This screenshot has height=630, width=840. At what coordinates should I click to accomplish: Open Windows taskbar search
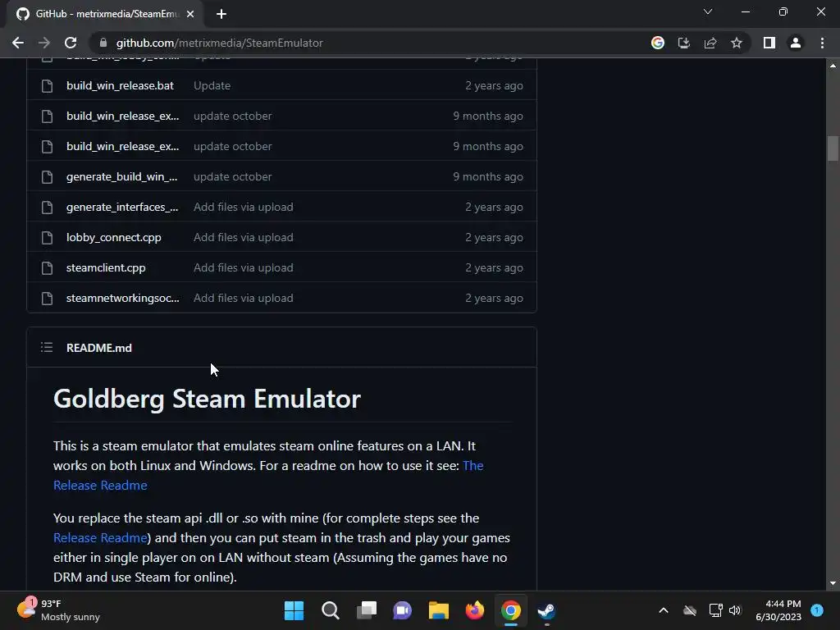[x=330, y=610]
